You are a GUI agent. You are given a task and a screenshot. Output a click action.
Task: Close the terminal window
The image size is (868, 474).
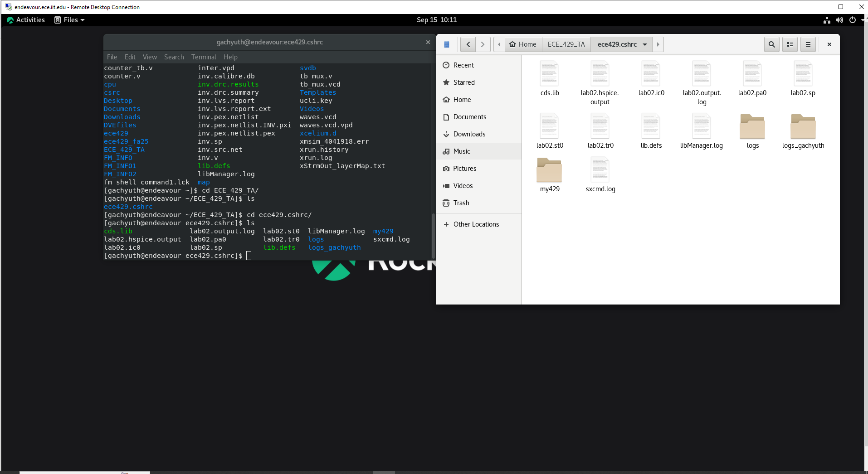click(x=428, y=42)
